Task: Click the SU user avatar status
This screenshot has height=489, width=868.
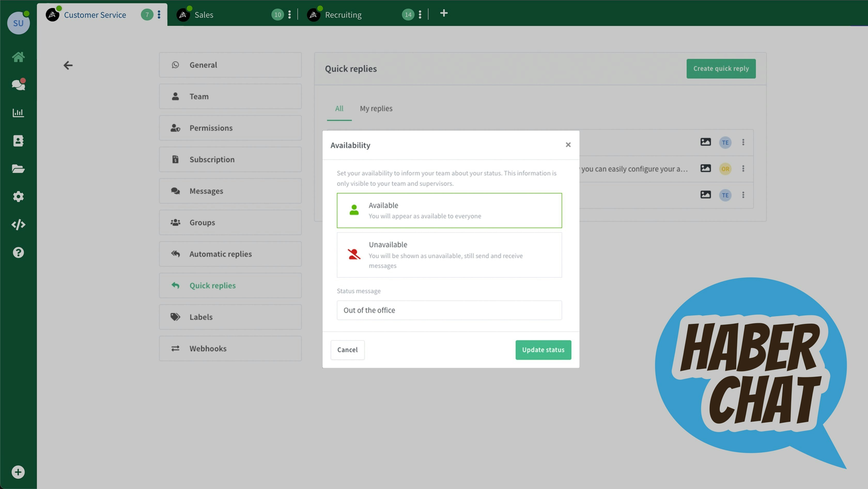Action: (18, 23)
